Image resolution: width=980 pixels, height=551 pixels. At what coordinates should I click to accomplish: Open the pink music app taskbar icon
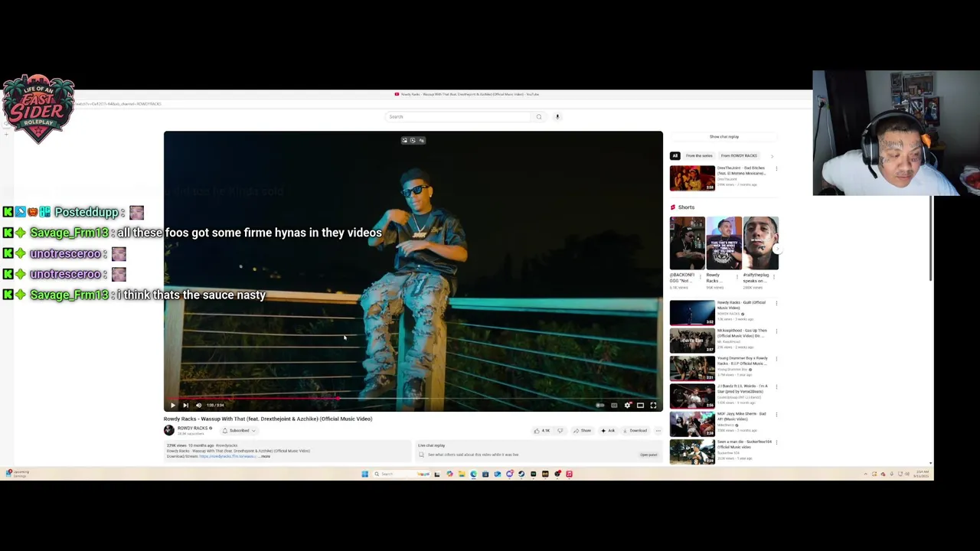coord(569,474)
